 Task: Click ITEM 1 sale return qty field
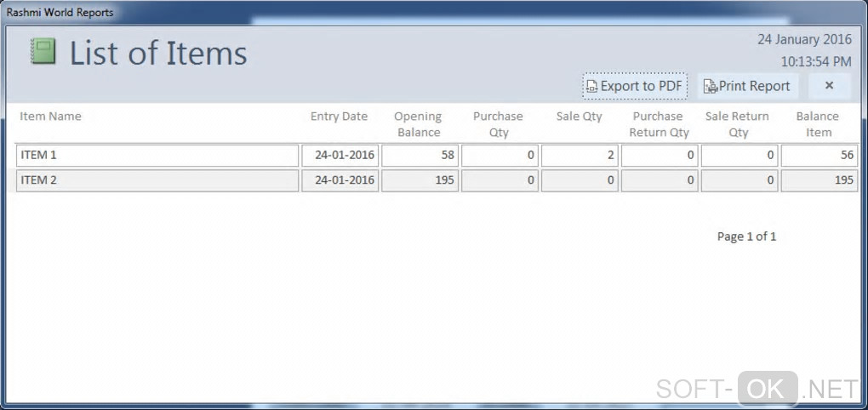coord(740,156)
